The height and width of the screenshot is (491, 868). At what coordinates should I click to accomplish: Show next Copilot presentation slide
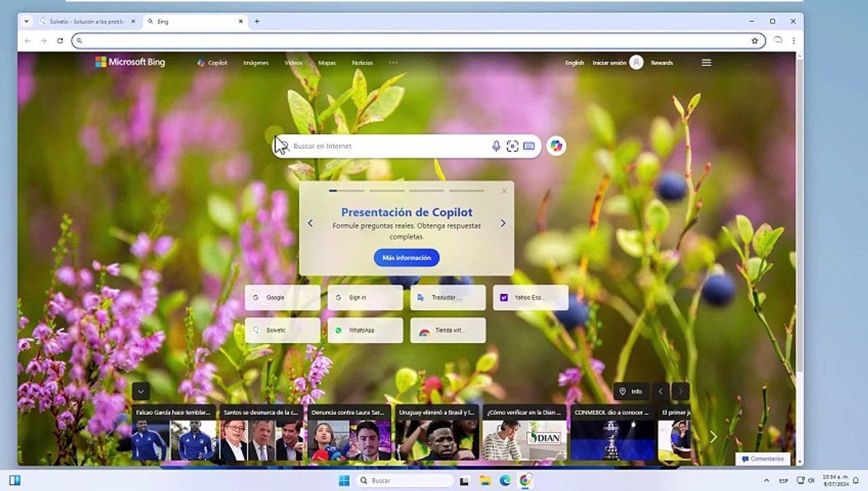tap(503, 223)
